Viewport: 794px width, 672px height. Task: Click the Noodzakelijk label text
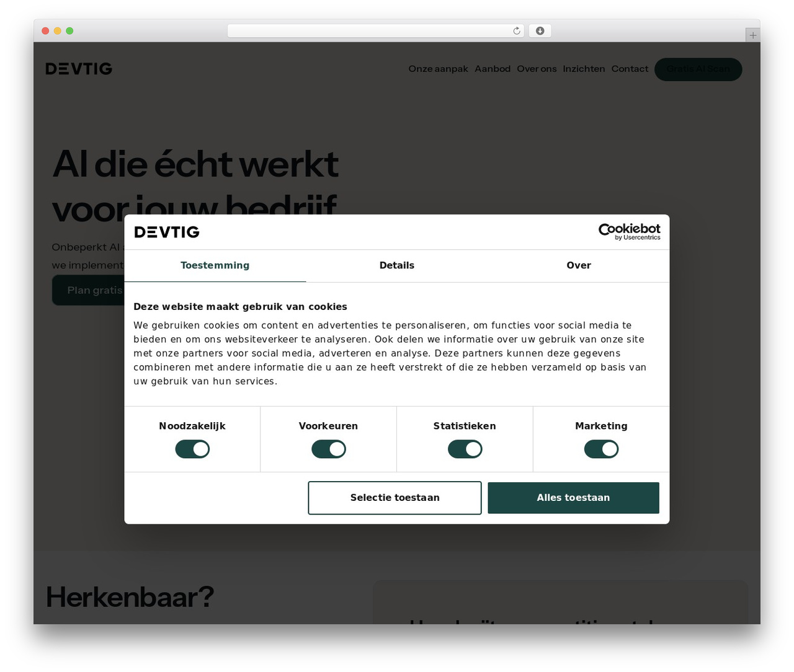(x=192, y=426)
